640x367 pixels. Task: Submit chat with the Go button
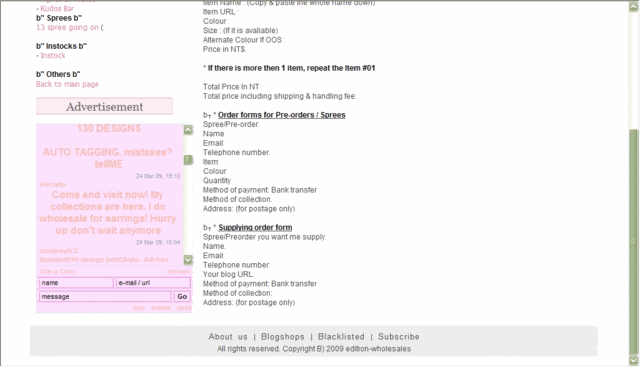pos(182,297)
